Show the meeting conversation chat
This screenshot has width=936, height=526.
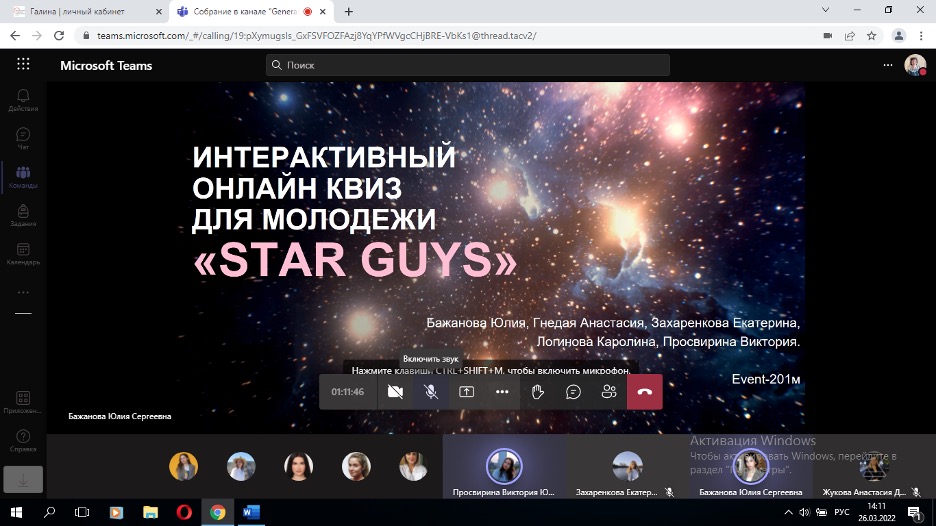[x=573, y=392]
